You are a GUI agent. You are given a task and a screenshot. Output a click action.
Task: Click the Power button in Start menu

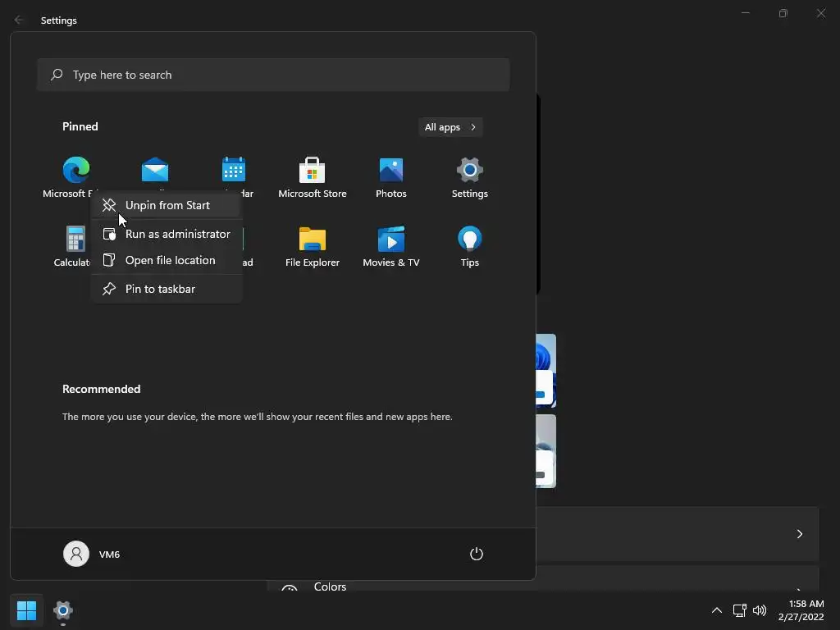point(477,554)
